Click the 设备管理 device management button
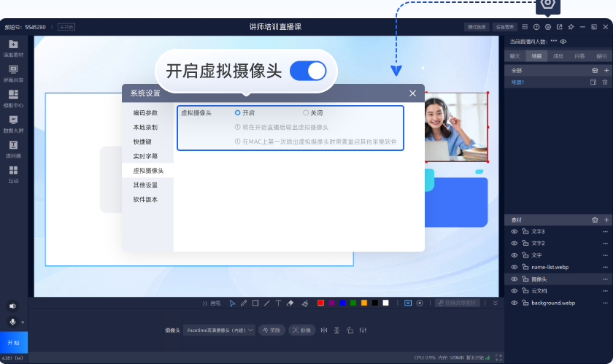This screenshot has height=364, width=616. [504, 27]
